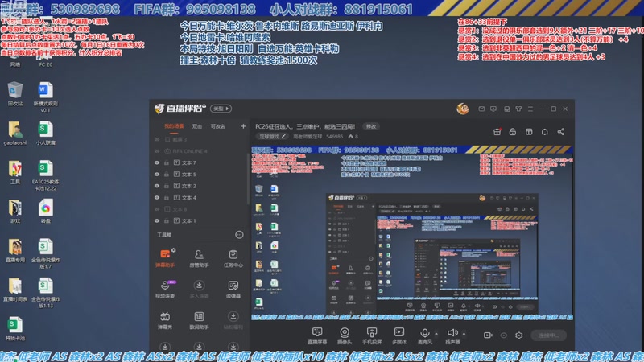Open 房管助手 tool
The height and width of the screenshot is (362, 644).
[x=199, y=258]
